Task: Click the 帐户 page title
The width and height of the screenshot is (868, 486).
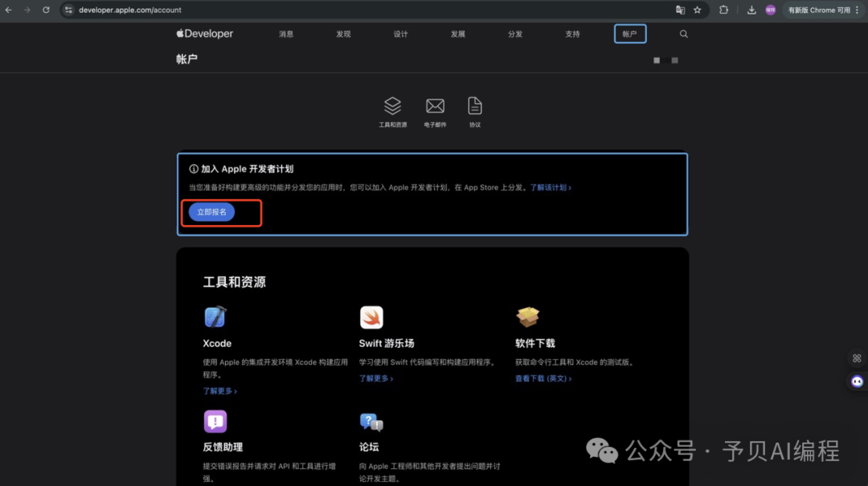Action: (186, 59)
